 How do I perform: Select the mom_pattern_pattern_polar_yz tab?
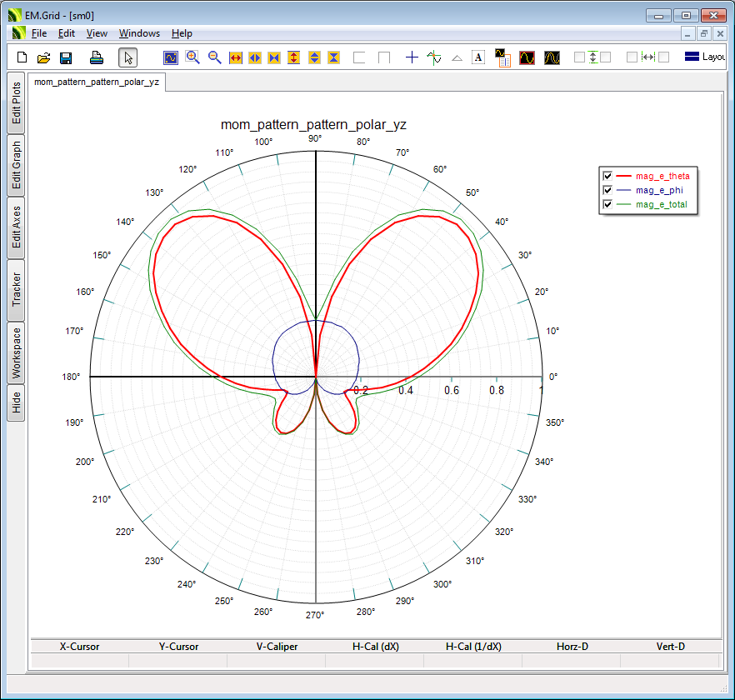[97, 82]
